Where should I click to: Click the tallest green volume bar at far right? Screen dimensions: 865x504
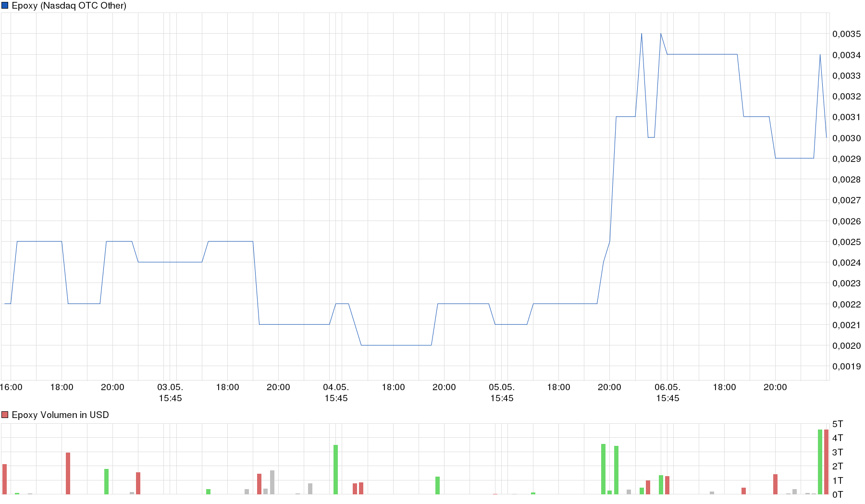(820, 462)
